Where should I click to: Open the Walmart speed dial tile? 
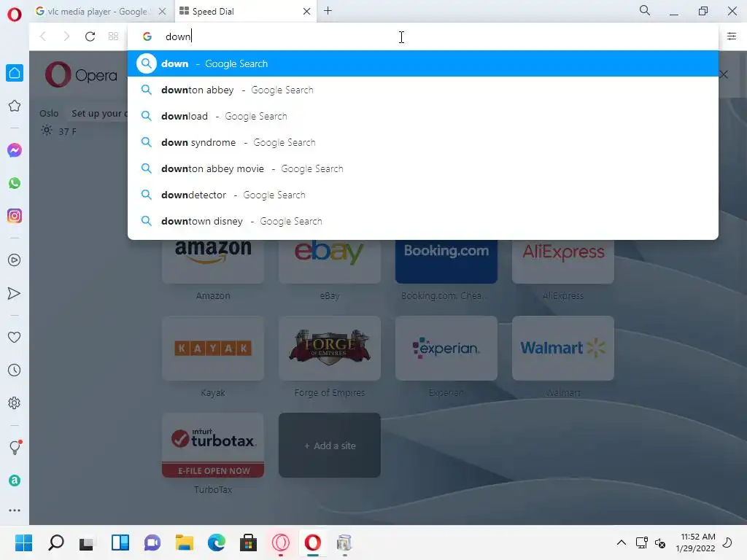[x=563, y=348]
